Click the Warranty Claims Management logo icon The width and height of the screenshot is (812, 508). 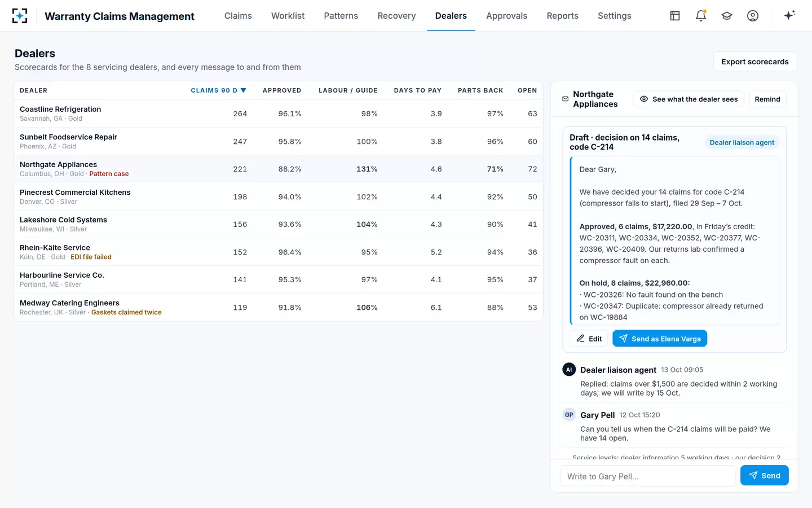(20, 16)
